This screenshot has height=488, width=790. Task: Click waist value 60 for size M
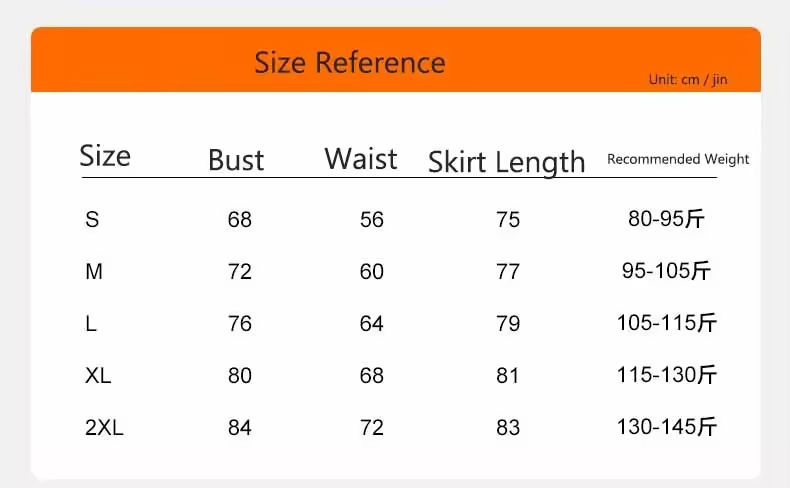372,272
